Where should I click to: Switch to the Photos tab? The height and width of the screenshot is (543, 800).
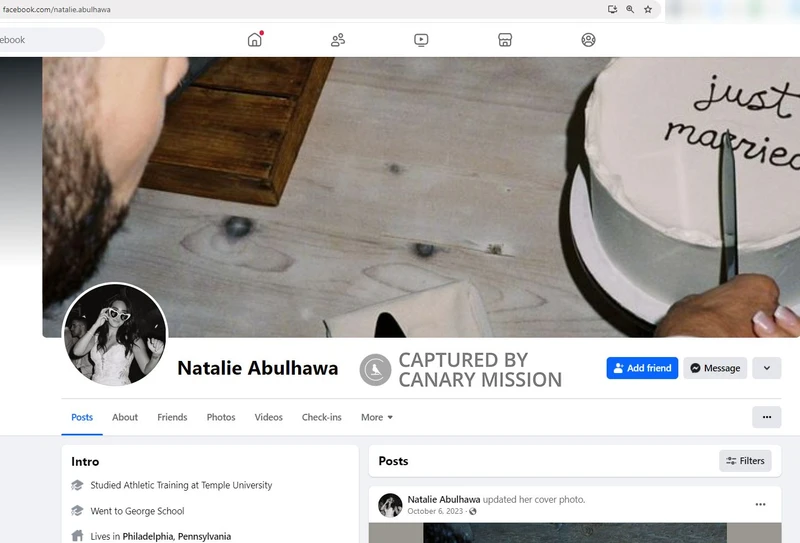click(x=221, y=417)
